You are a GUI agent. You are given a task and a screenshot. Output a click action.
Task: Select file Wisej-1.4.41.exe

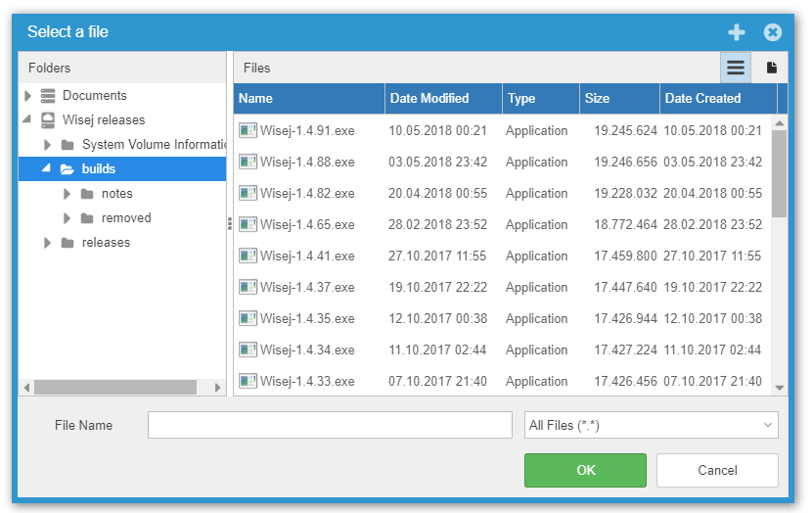(x=307, y=256)
